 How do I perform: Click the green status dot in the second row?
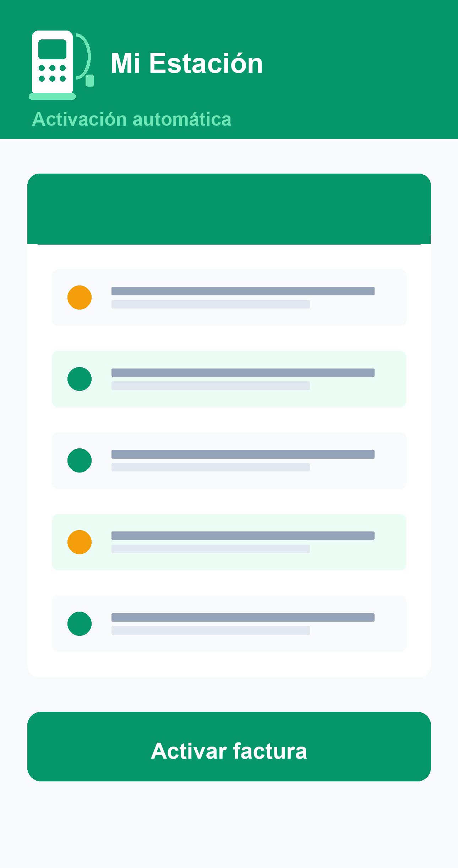click(x=80, y=379)
